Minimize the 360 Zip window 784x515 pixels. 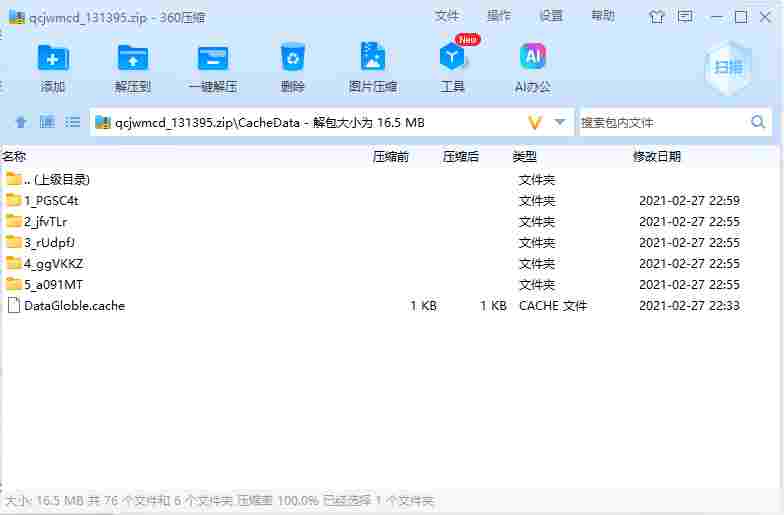click(x=716, y=17)
